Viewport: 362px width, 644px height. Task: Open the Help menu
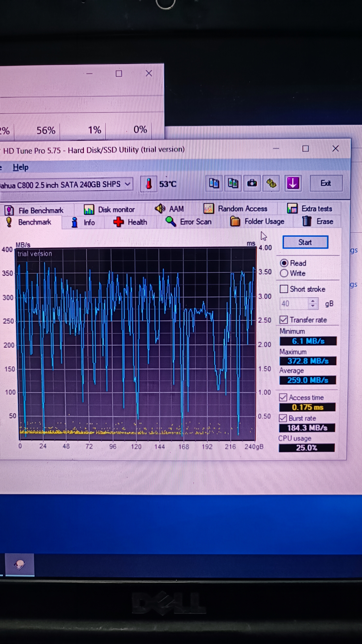coord(20,167)
